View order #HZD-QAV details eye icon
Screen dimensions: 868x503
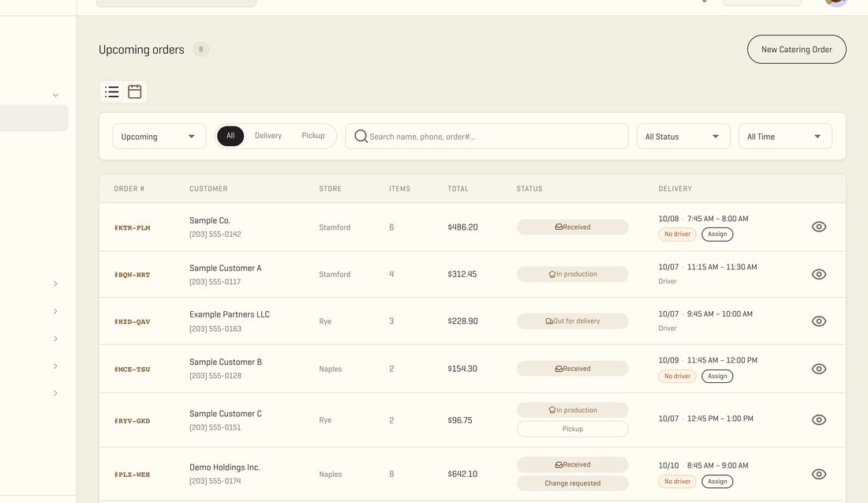tap(819, 321)
